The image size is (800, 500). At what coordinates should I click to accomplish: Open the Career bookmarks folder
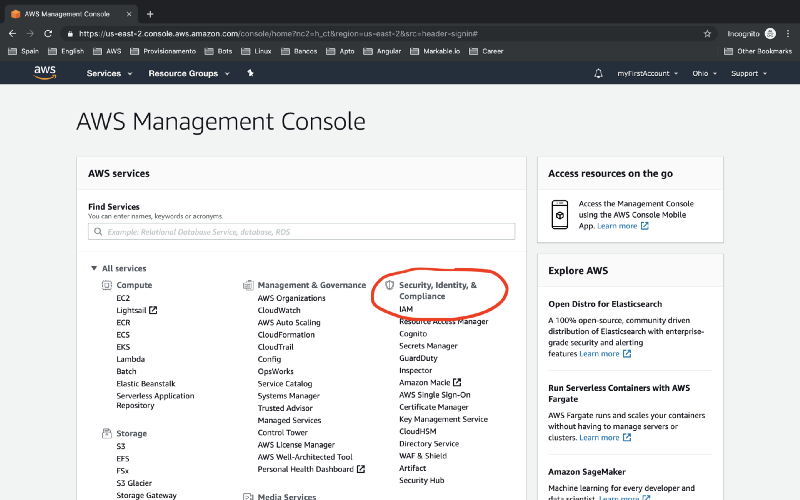coord(486,51)
